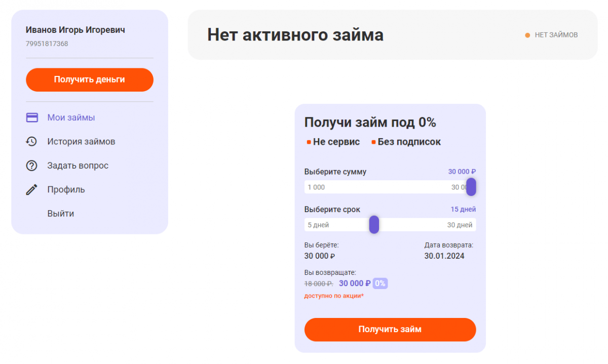
Task: Open Мои займы menu item
Action: point(71,117)
